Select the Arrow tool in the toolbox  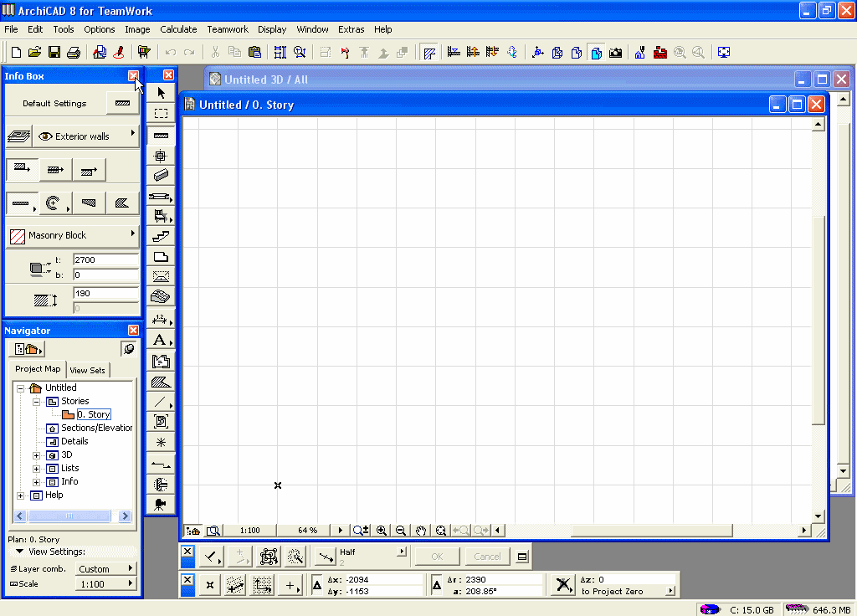click(x=161, y=93)
